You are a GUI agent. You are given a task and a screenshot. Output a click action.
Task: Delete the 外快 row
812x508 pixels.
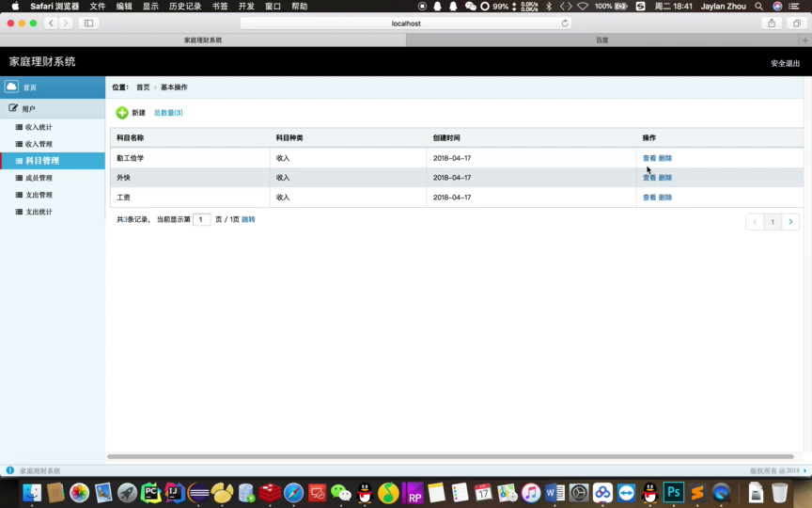[x=665, y=177]
